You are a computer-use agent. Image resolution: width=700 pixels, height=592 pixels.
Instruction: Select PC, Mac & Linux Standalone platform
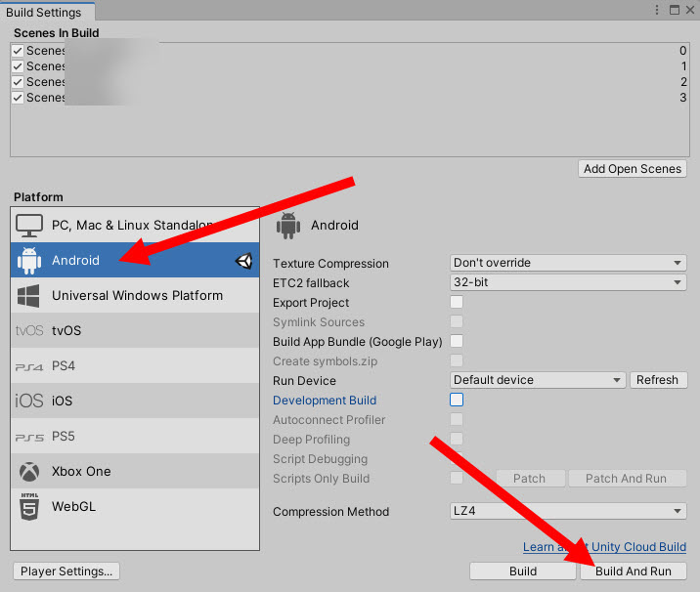pos(135,225)
